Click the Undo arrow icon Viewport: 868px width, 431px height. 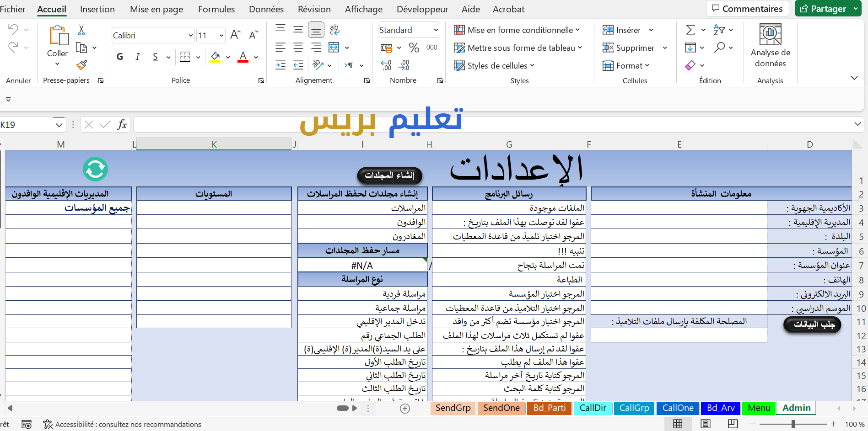coord(13,30)
